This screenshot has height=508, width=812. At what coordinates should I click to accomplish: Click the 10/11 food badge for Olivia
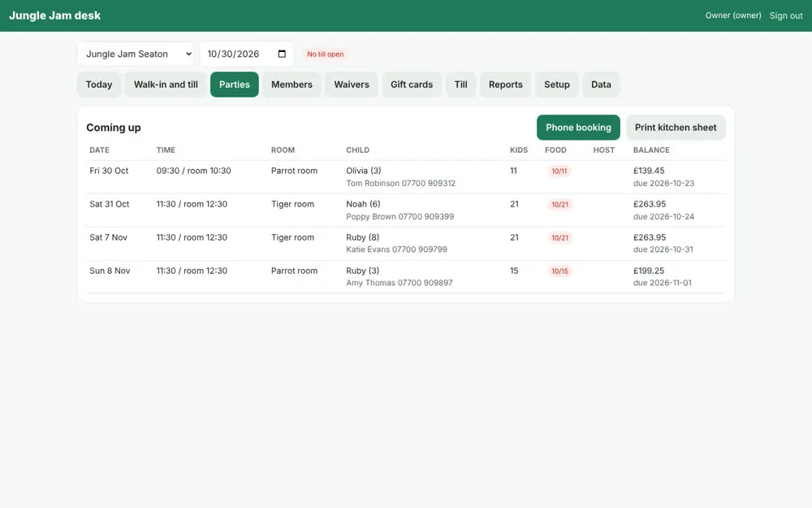[559, 171]
